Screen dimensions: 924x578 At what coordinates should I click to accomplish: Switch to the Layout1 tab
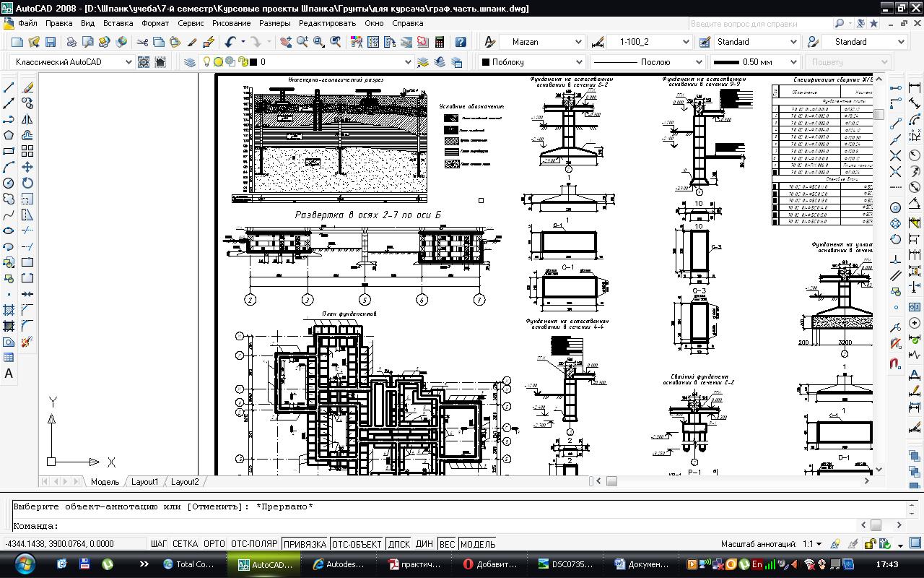[x=144, y=482]
